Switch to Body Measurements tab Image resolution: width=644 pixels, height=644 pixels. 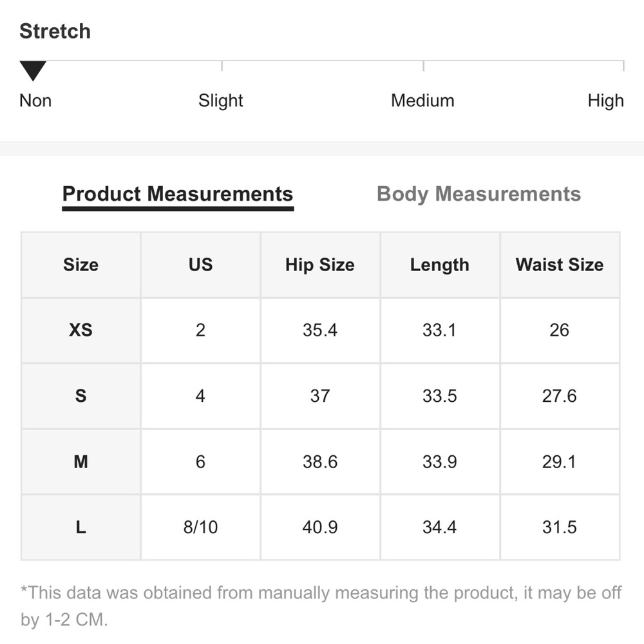pyautogui.click(x=478, y=194)
